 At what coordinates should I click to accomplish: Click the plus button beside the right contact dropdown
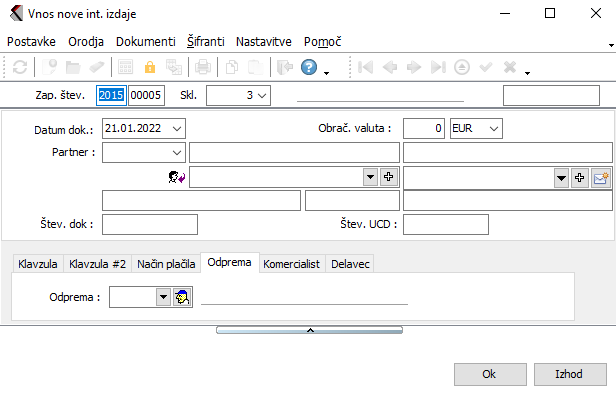(579, 178)
